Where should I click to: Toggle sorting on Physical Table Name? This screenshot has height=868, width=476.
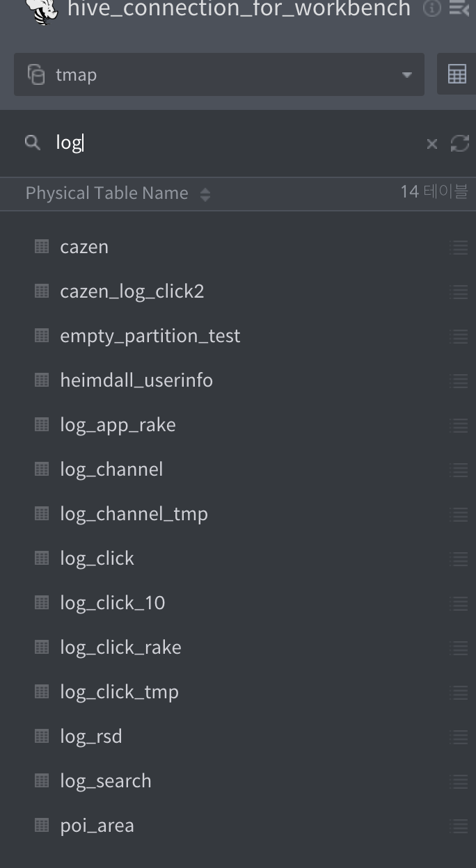click(106, 193)
